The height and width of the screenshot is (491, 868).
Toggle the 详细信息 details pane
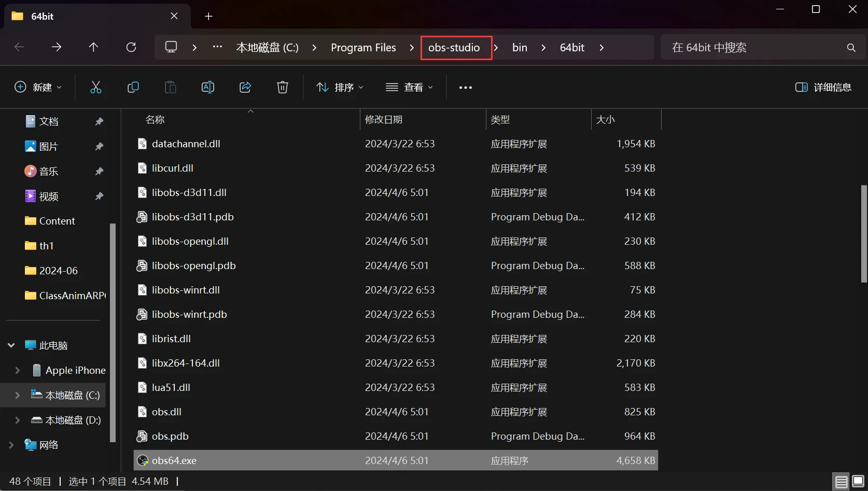click(x=823, y=87)
